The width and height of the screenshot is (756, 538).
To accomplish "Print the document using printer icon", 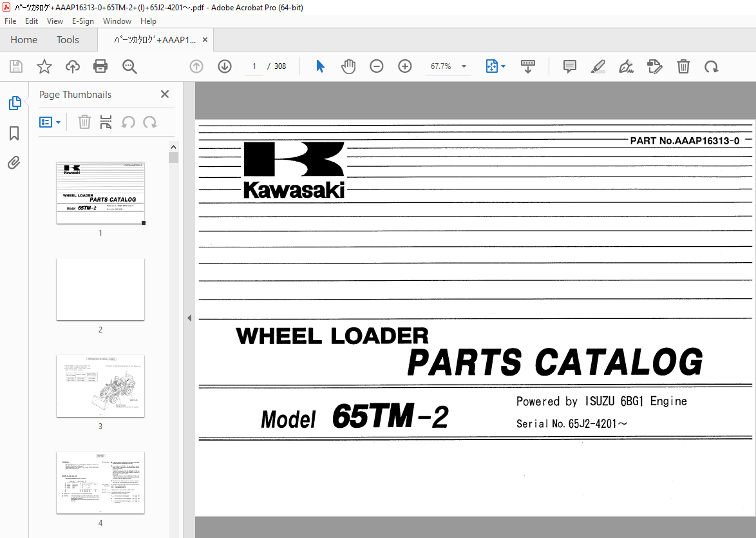I will 100,66.
